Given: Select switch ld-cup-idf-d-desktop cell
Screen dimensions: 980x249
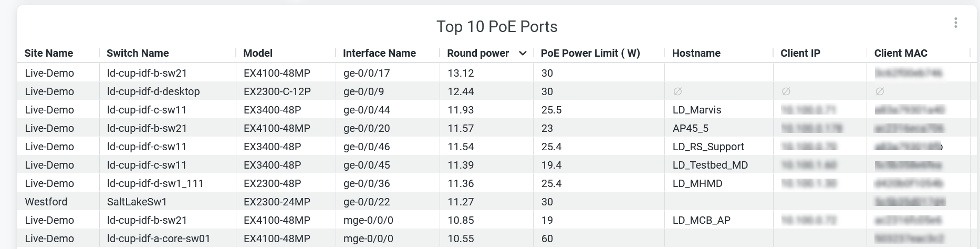Looking at the screenshot, I should pos(153,91).
